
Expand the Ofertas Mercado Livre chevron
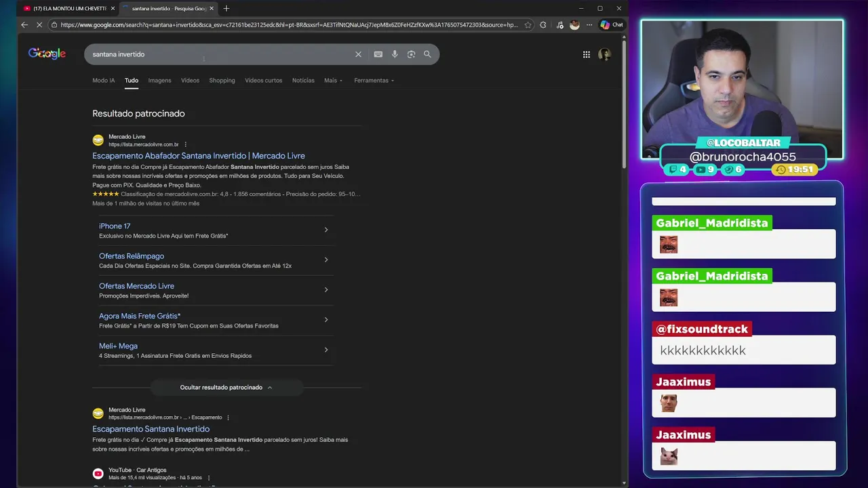326,289
